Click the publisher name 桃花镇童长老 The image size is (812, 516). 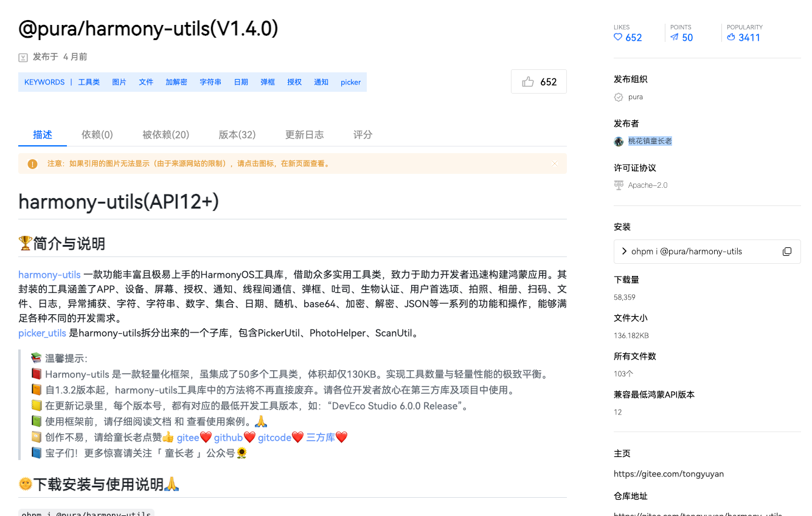tap(650, 142)
